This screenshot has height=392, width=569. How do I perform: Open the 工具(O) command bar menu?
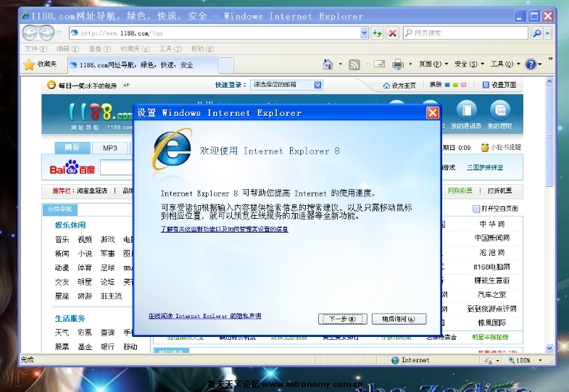(505, 64)
